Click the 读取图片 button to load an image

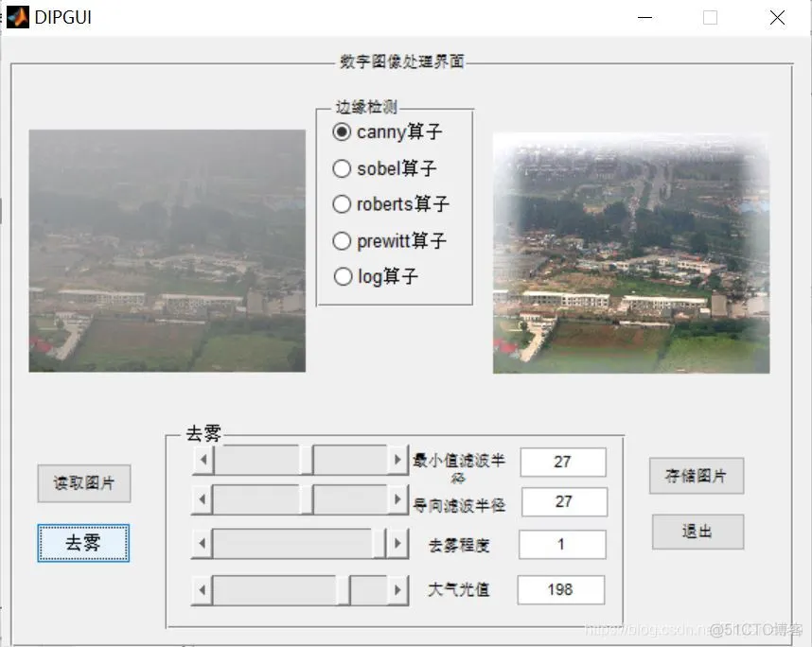[x=83, y=483]
